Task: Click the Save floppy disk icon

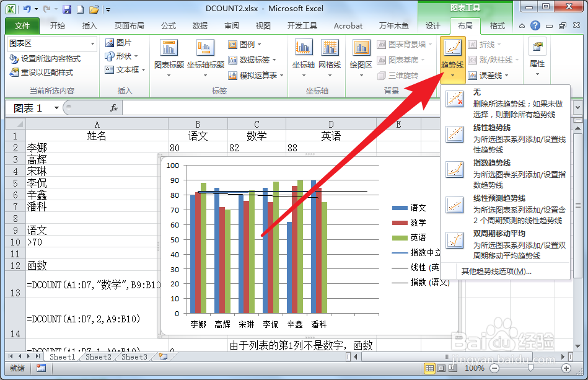Action: click(x=67, y=9)
